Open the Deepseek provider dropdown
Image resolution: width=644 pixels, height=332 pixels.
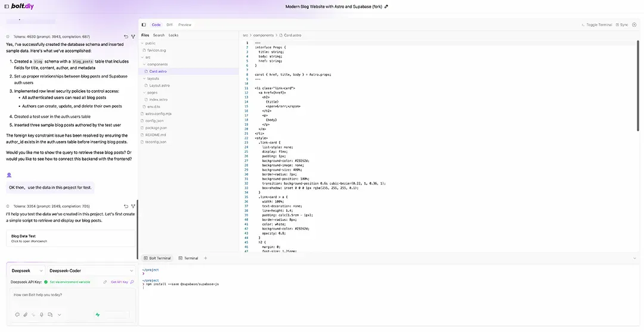point(27,270)
